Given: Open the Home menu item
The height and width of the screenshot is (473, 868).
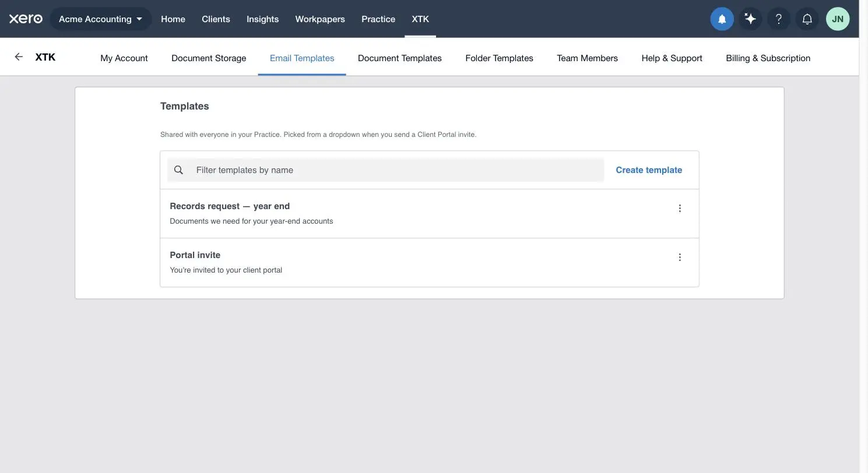Looking at the screenshot, I should click(x=173, y=19).
